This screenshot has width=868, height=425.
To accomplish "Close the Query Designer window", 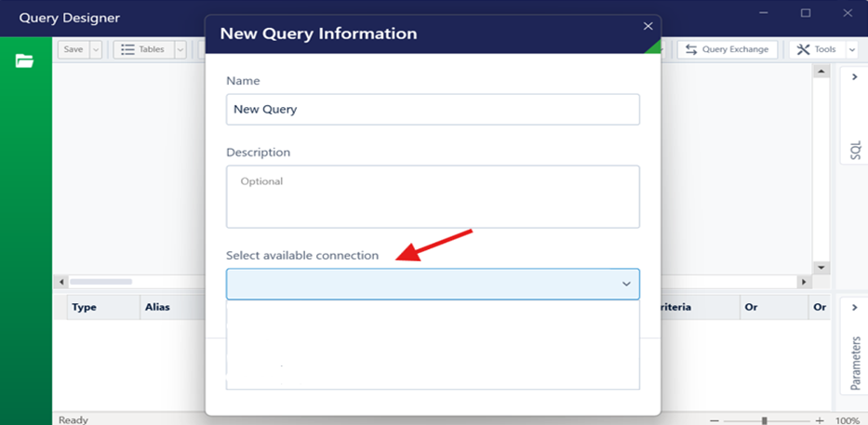I will tap(848, 13).
